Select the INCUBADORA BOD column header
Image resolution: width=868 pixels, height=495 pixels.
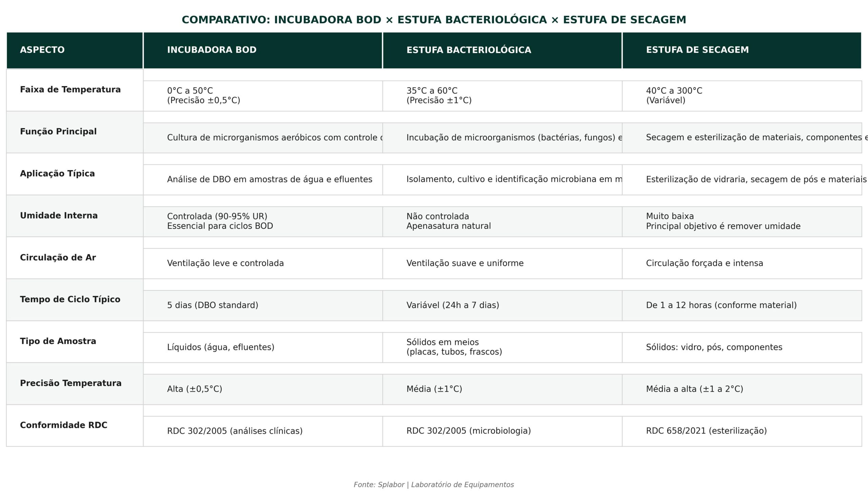[263, 50]
